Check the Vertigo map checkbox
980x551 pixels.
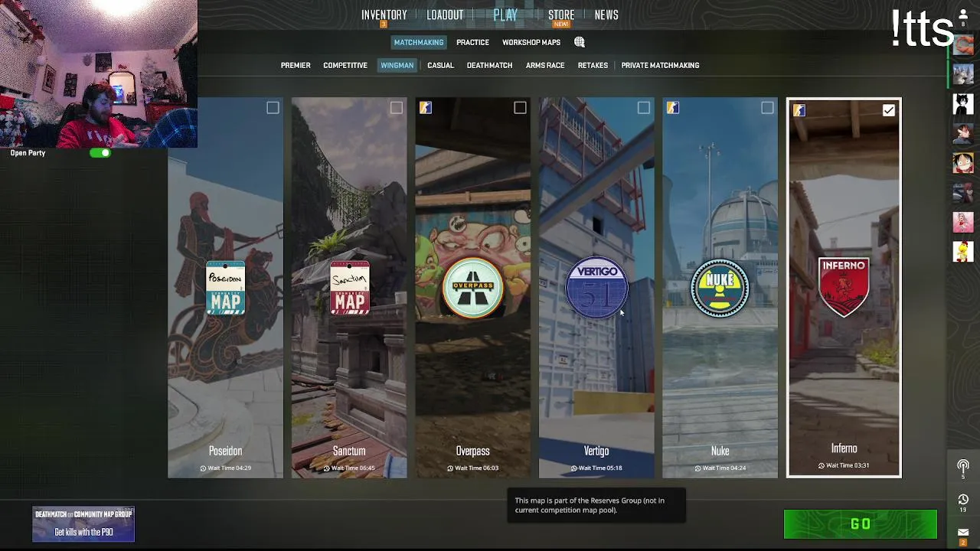click(x=643, y=108)
